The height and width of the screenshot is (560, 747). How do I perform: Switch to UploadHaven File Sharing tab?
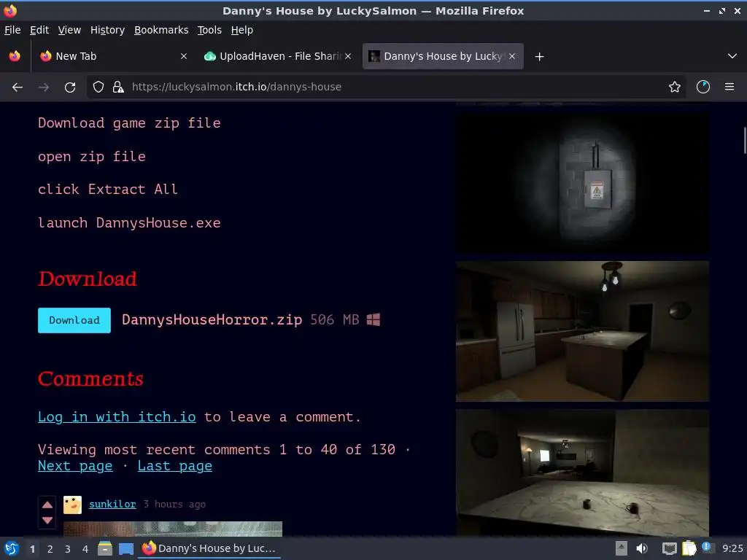[x=278, y=56]
